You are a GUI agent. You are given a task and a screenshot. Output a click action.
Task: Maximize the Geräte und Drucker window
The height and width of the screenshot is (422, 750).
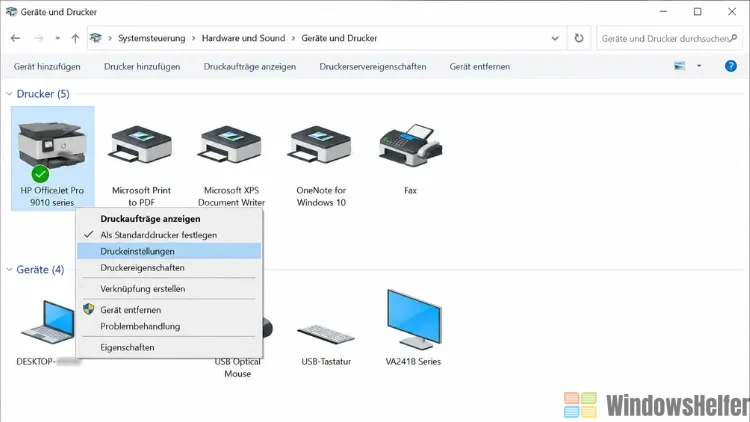697,11
